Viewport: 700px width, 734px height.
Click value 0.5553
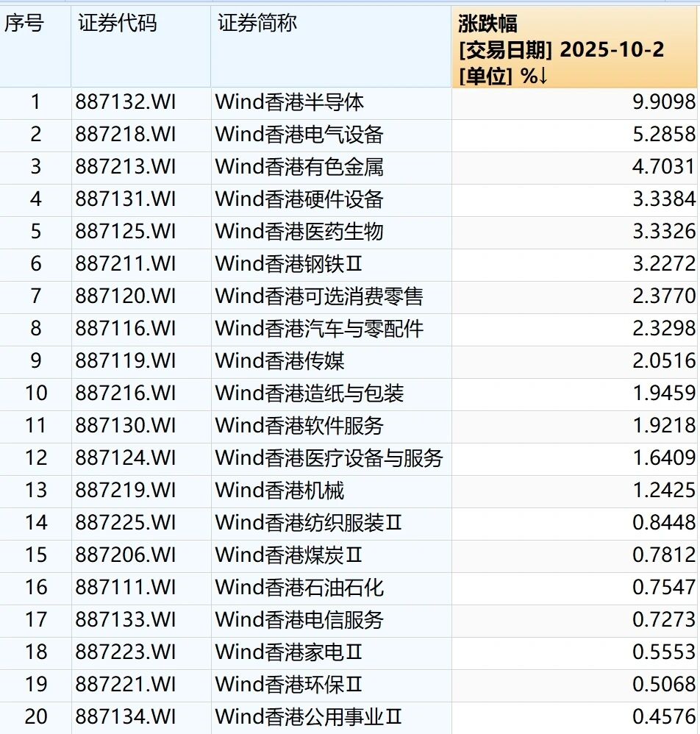pyautogui.click(x=664, y=652)
